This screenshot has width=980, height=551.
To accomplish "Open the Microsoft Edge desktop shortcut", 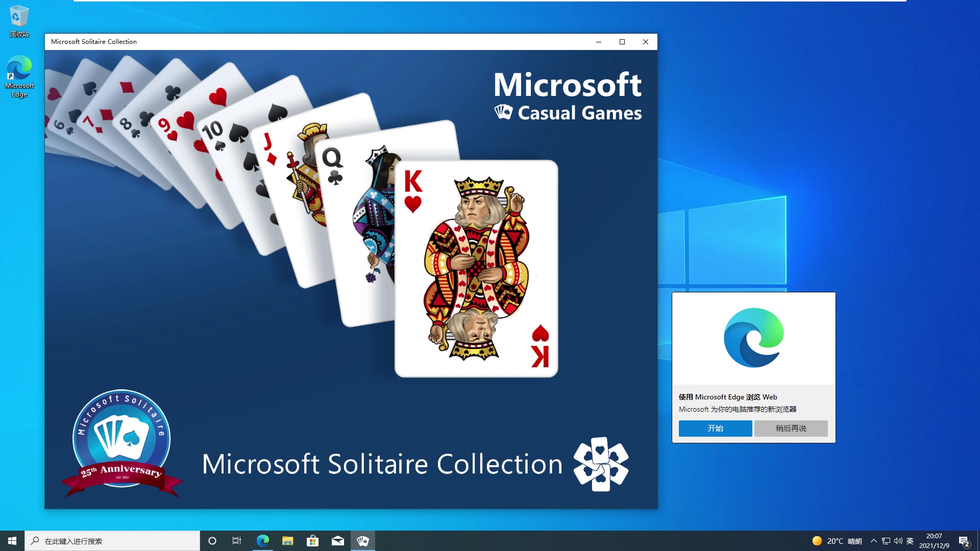I will pos(19,77).
